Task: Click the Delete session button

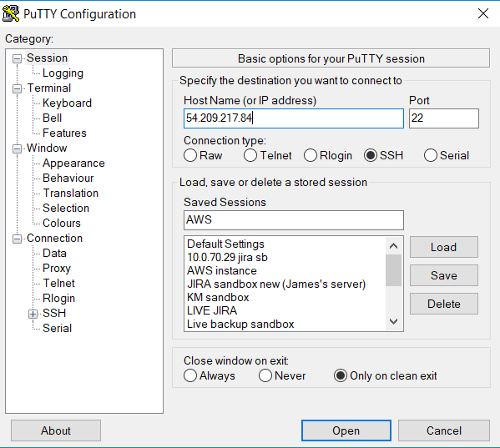Action: pyautogui.click(x=443, y=304)
